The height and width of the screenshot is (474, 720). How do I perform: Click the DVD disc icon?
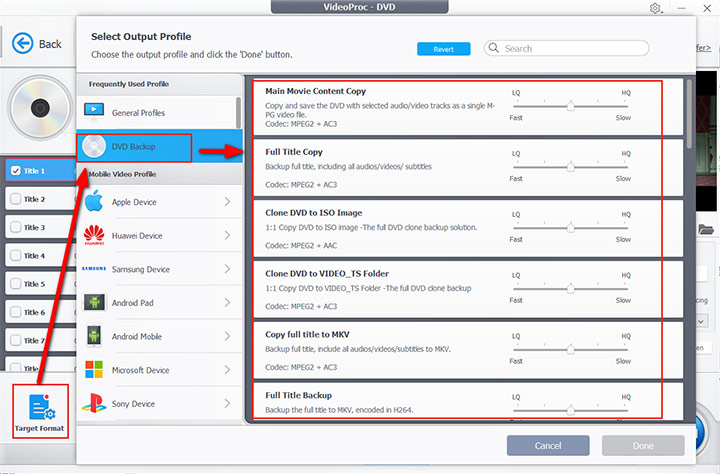[40, 108]
